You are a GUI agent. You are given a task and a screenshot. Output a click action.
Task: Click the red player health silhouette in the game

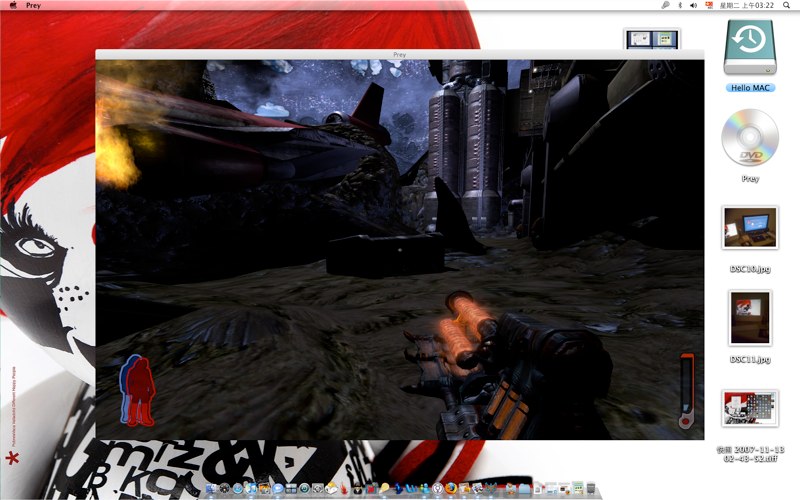click(140, 392)
